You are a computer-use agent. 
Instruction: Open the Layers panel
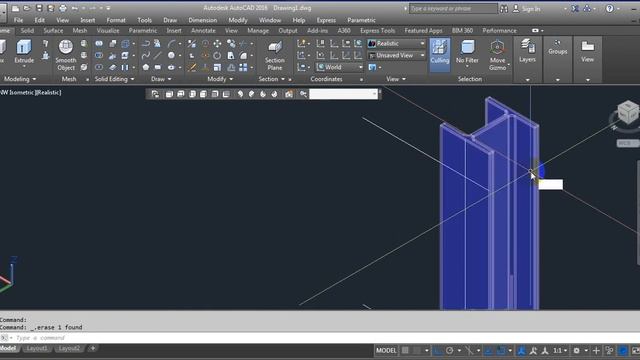click(527, 51)
